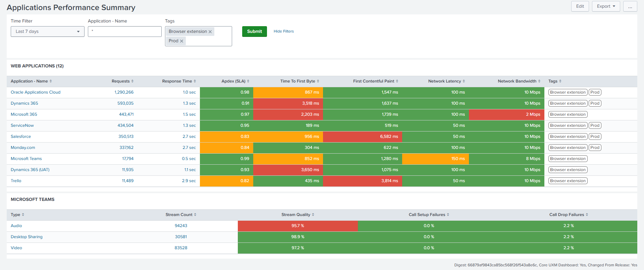The image size is (644, 270).
Task: Click 98.9 % Desktop Sharing quality cell
Action: (x=298, y=237)
